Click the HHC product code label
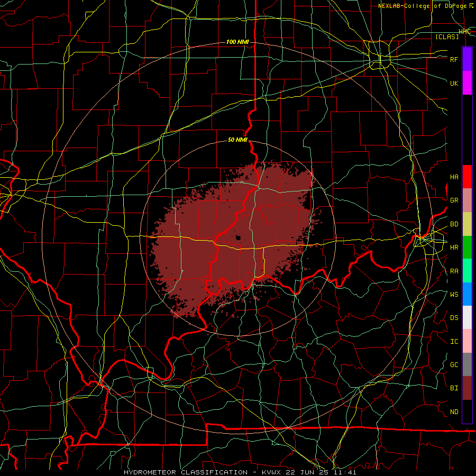Screen dimensions: 476x476 coord(464,32)
